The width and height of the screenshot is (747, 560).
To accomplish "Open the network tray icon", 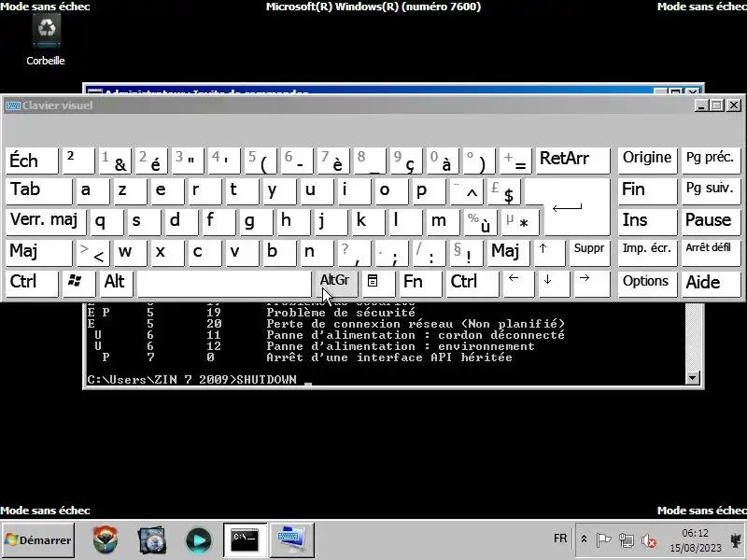I will pos(626,540).
